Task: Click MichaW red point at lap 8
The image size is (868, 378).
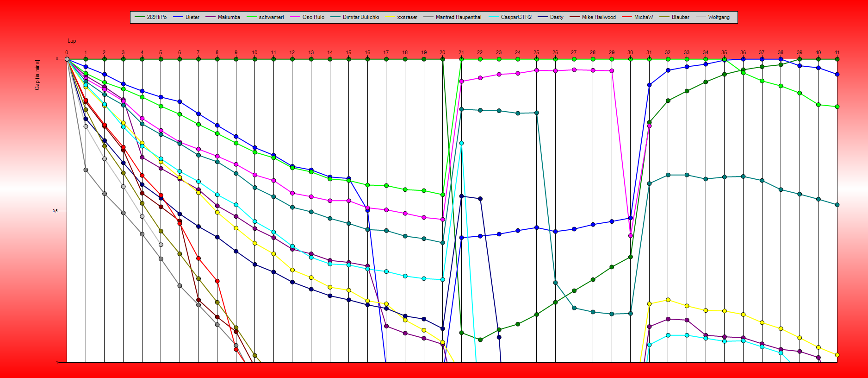Action: [x=217, y=281]
